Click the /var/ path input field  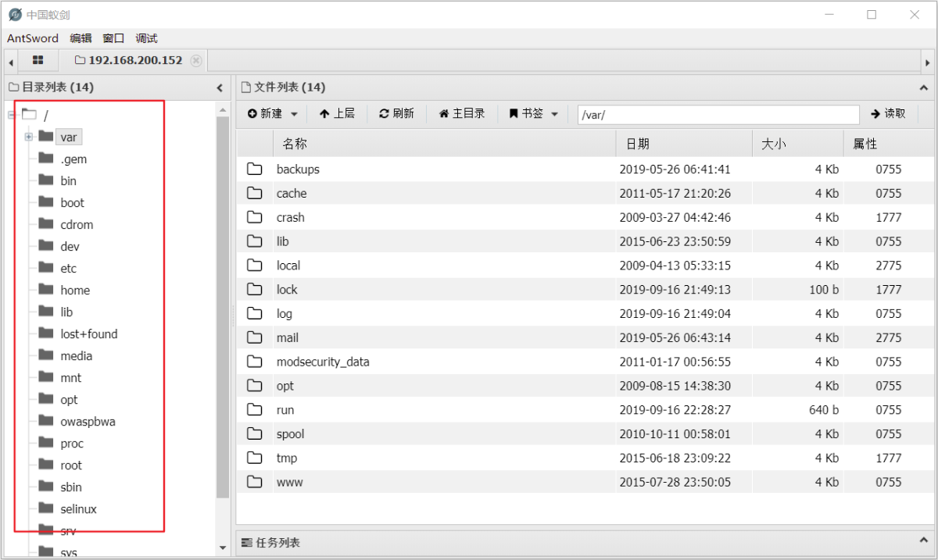[x=718, y=115]
